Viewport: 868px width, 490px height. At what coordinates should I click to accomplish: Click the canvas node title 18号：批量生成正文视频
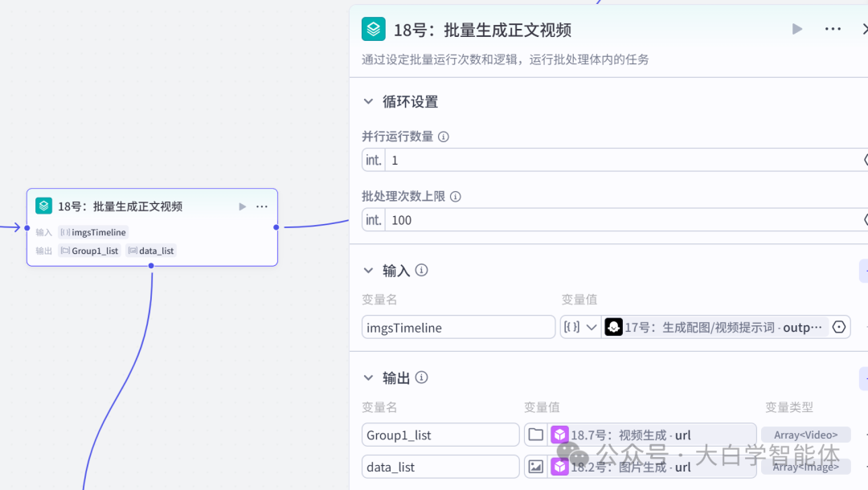pyautogui.click(x=120, y=206)
